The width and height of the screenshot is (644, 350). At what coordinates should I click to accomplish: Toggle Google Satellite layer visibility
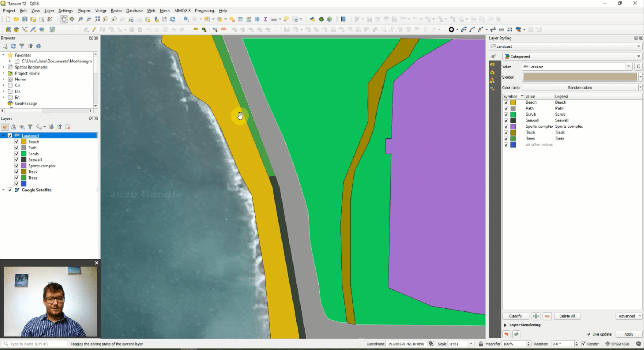click(10, 190)
